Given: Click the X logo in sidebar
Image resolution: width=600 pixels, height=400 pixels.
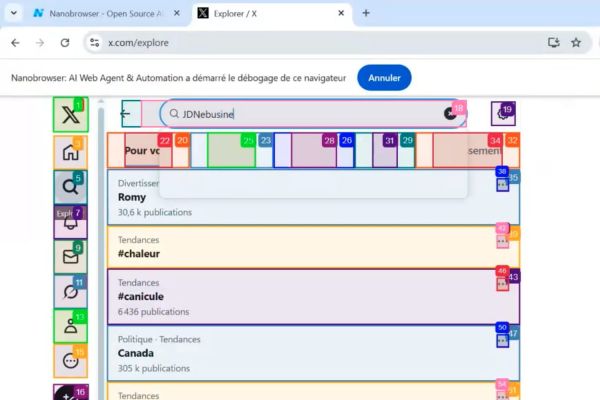Looking at the screenshot, I should coord(71,115).
